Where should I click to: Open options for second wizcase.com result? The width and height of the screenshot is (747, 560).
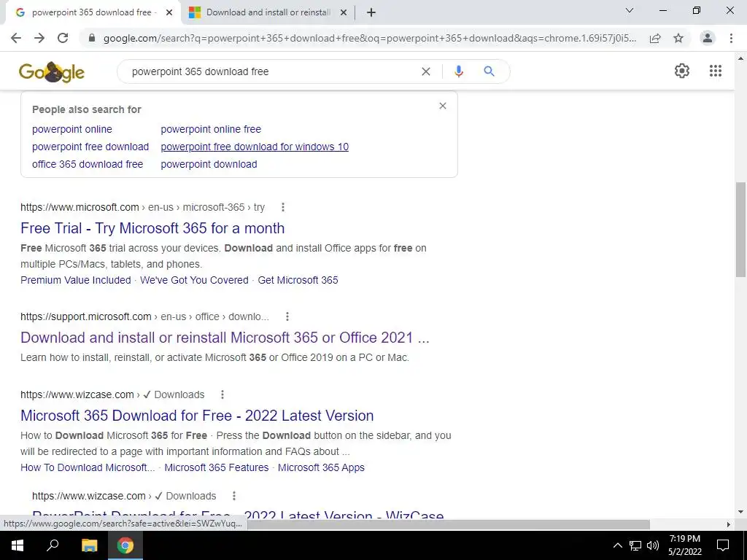click(x=234, y=496)
